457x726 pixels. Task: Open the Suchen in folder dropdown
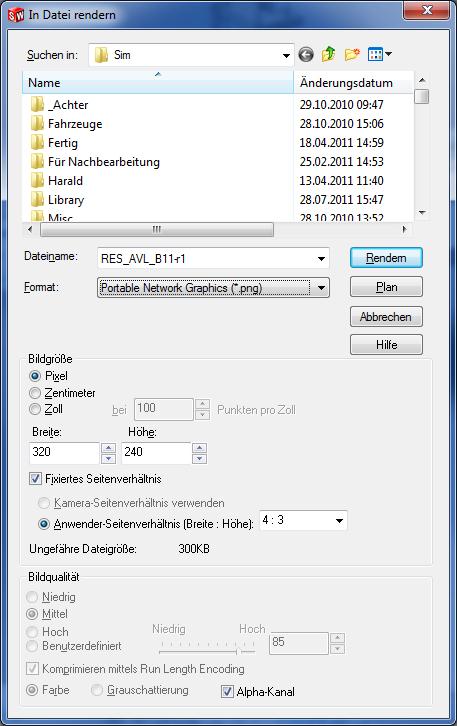coord(286,56)
